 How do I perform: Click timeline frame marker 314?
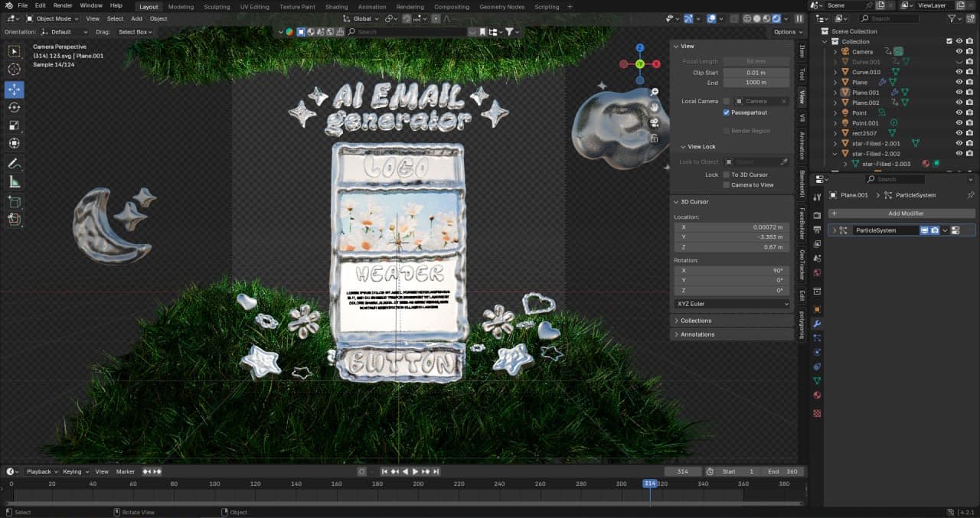point(649,484)
